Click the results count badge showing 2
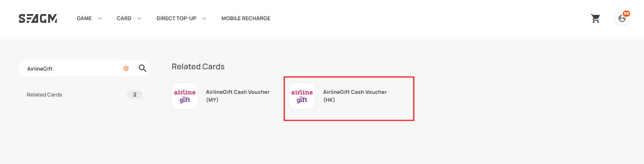 pyautogui.click(x=135, y=95)
